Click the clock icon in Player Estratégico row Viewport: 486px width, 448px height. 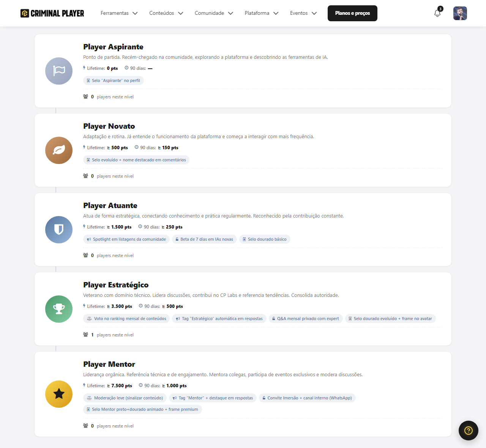(x=141, y=306)
